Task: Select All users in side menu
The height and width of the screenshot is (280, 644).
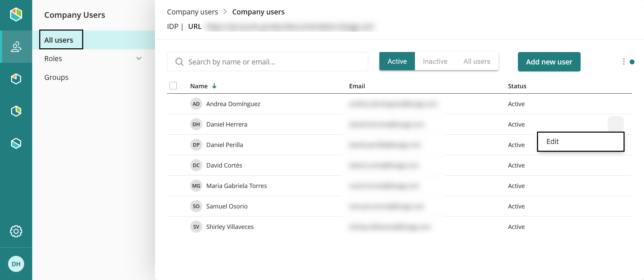Action: [59, 40]
